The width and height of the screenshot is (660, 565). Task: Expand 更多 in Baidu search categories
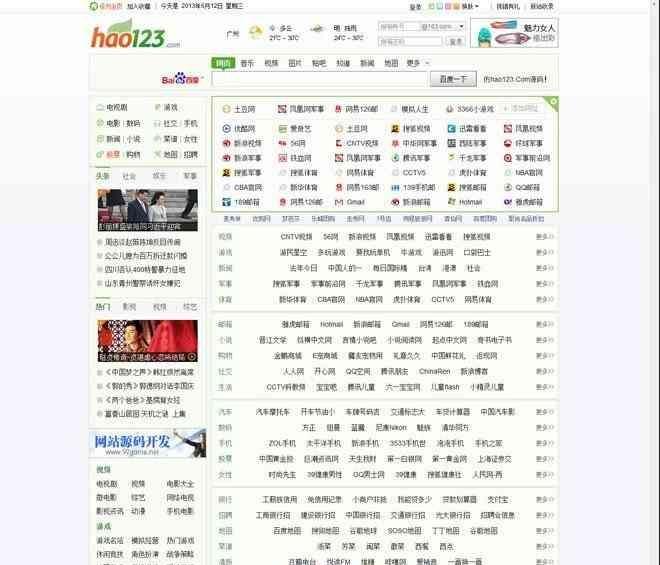point(418,63)
